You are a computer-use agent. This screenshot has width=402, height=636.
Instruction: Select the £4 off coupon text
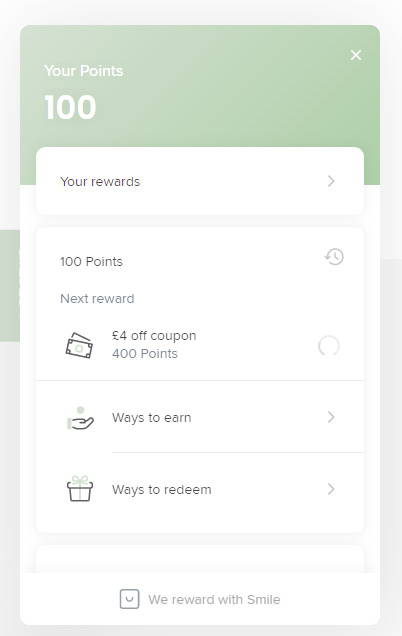tap(154, 336)
